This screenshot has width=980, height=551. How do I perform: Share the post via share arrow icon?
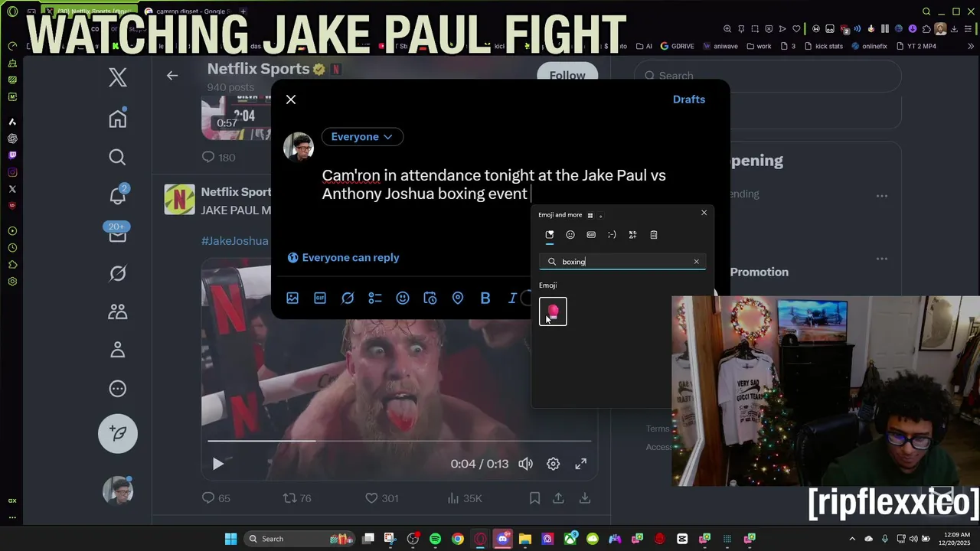559,498
